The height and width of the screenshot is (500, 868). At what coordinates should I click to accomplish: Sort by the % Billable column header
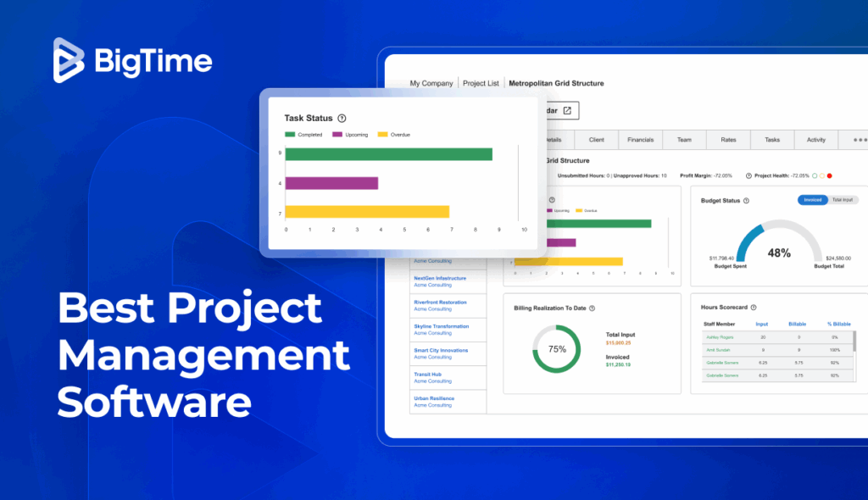tap(838, 324)
